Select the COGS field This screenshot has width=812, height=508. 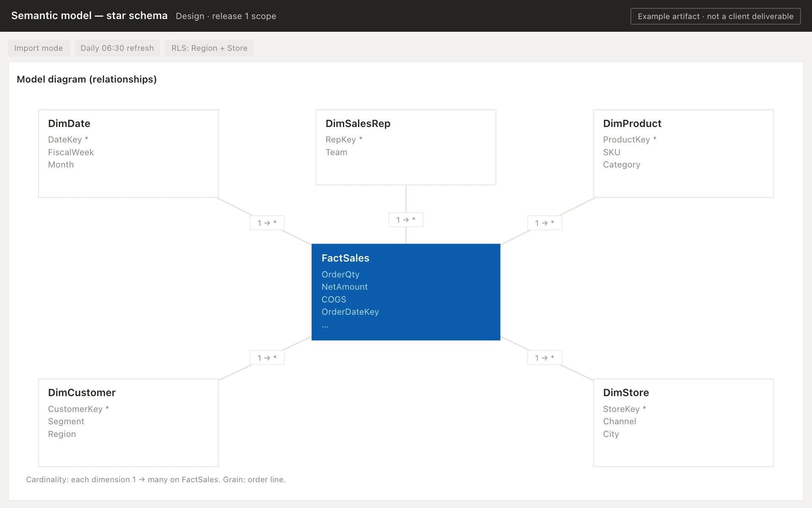point(334,299)
